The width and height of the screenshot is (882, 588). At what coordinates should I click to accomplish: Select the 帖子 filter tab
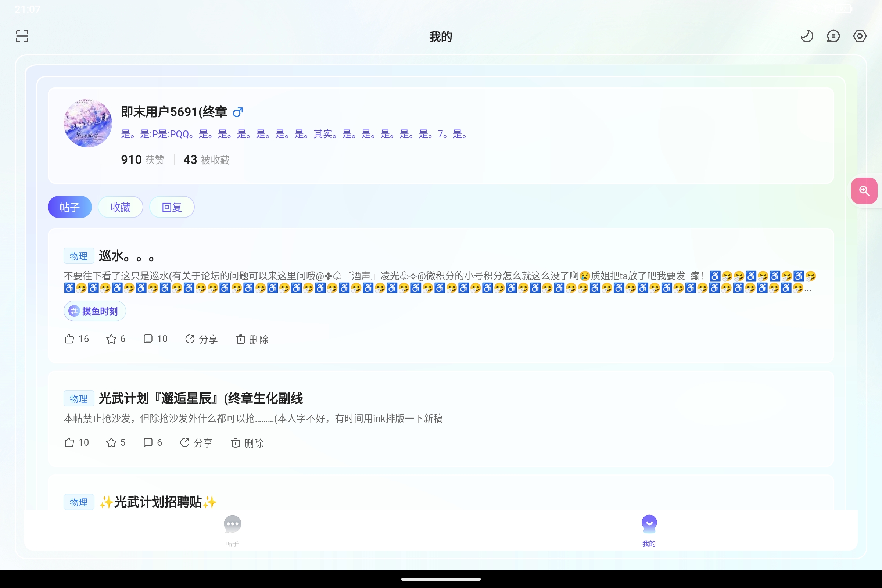[x=70, y=207]
